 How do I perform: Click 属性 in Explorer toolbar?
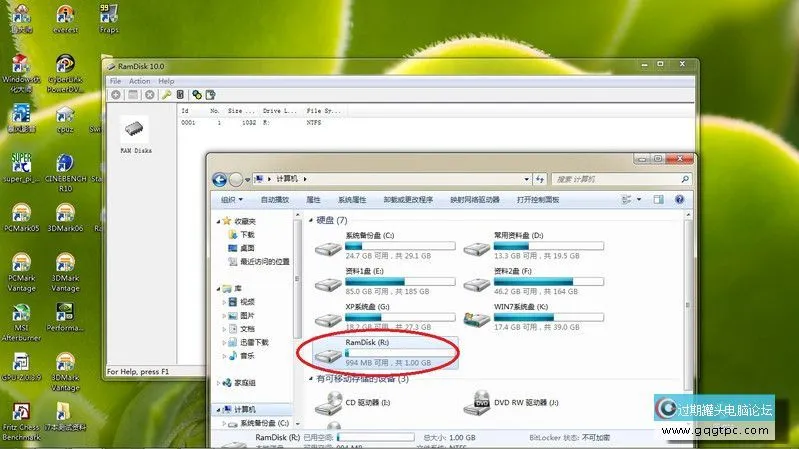(x=313, y=200)
